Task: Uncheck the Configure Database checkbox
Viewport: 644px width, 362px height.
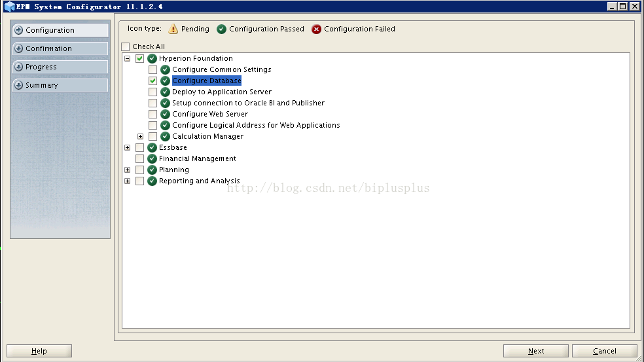Action: pyautogui.click(x=152, y=81)
